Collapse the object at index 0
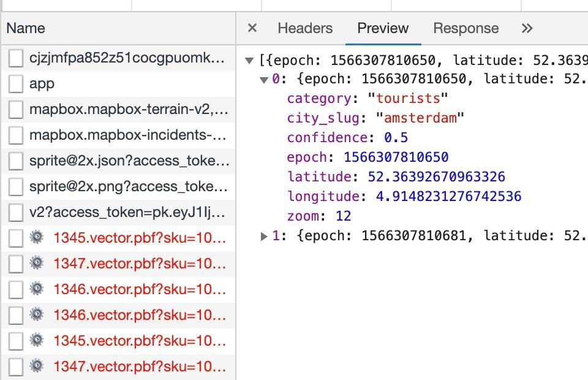 pos(264,80)
